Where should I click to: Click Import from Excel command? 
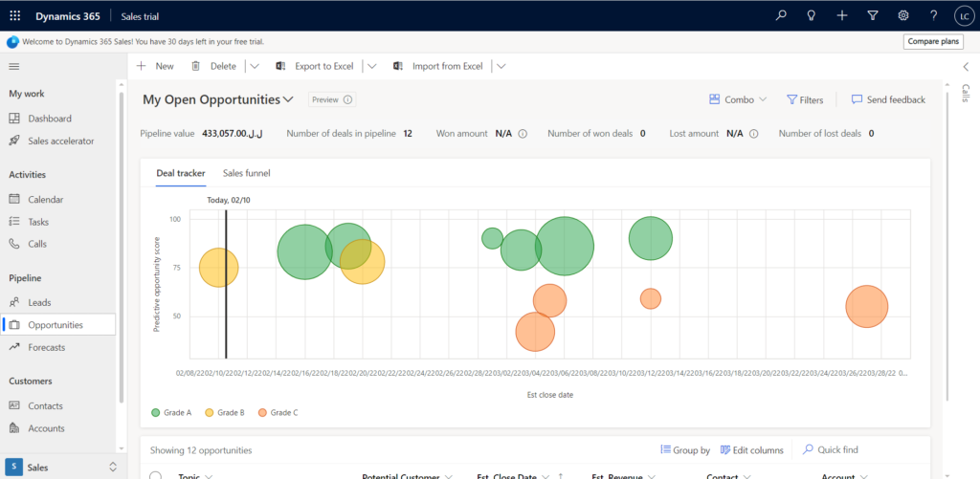pyautogui.click(x=438, y=66)
